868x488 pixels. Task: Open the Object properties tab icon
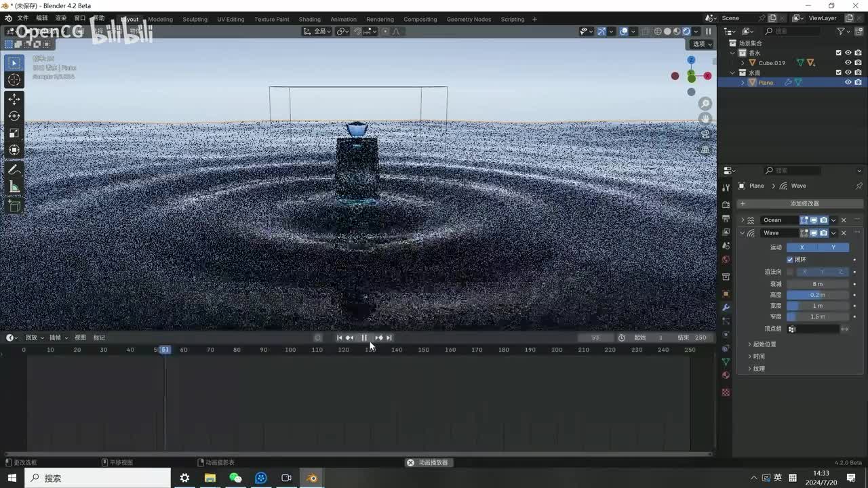pyautogui.click(x=726, y=294)
